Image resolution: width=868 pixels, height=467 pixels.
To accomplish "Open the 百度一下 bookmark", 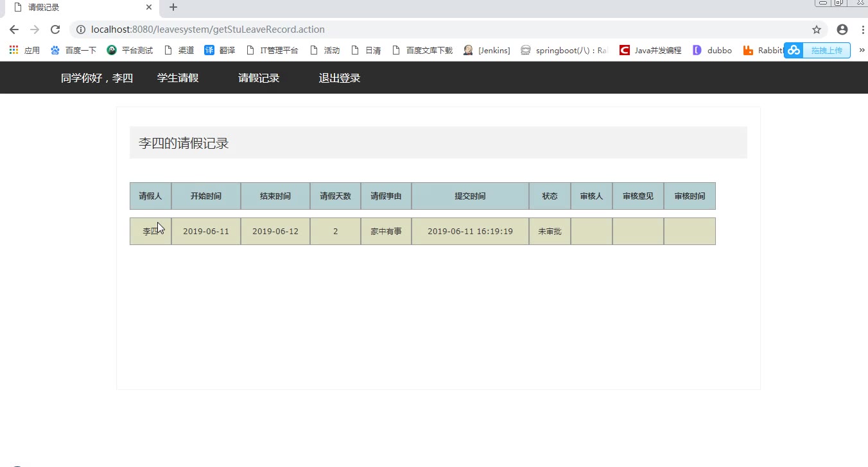I will coord(73,50).
